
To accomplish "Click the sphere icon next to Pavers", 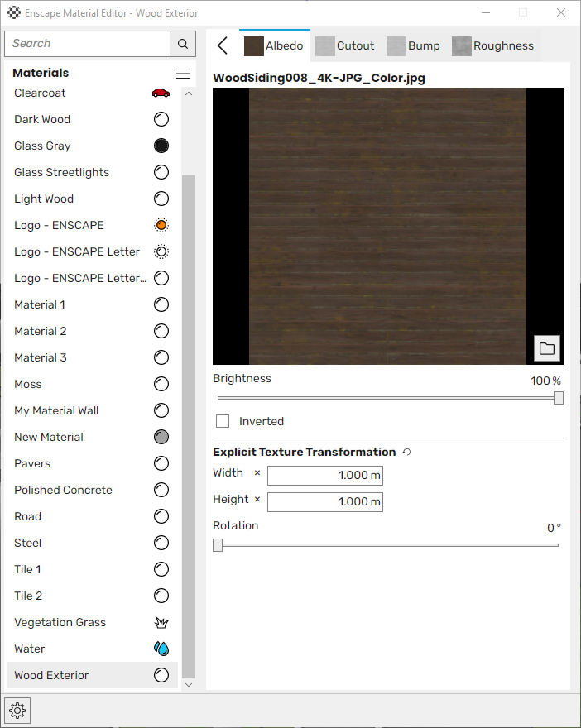I will pyautogui.click(x=161, y=463).
